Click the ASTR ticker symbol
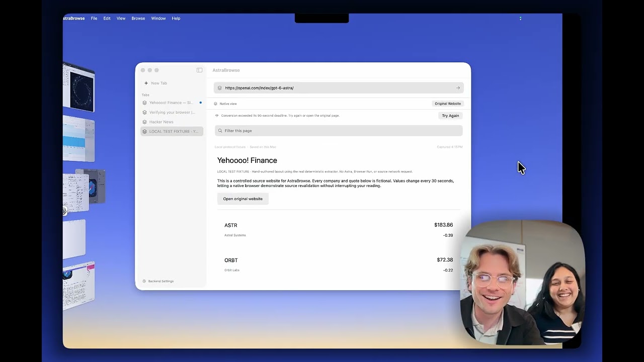This screenshot has width=644, height=362. [x=230, y=225]
